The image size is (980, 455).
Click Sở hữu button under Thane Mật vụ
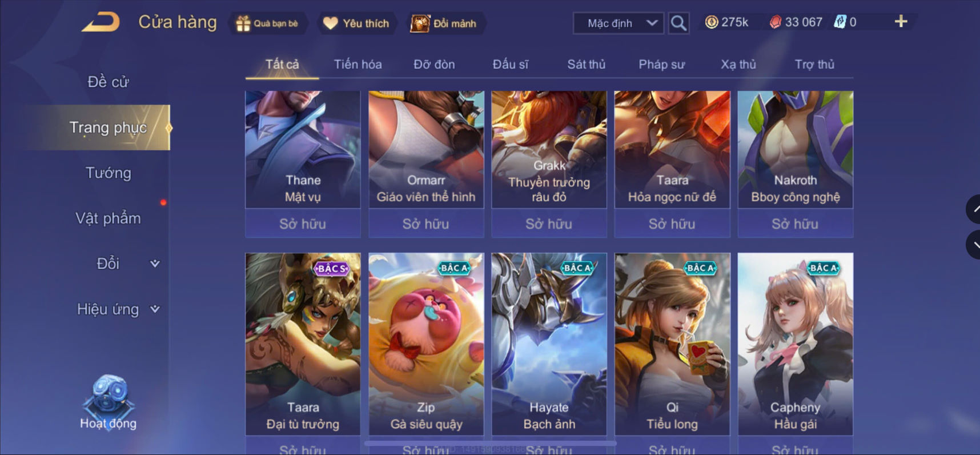[x=303, y=223]
